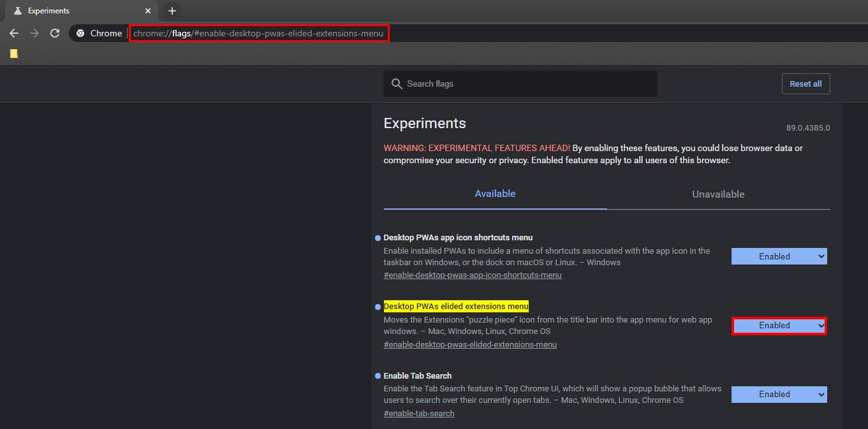Screen dimensions: 868x429
Task: Open #enable-desktop-pwas-app-icon-shortcuts-menu link
Action: point(472,275)
